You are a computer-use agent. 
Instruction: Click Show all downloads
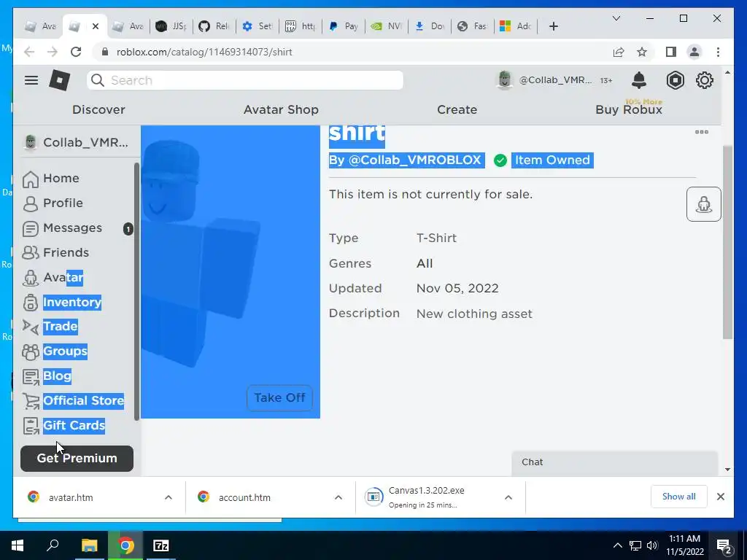click(x=679, y=497)
